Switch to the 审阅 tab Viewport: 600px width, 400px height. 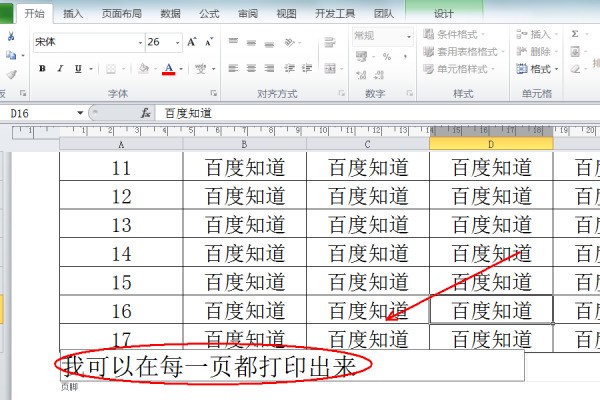(x=248, y=14)
